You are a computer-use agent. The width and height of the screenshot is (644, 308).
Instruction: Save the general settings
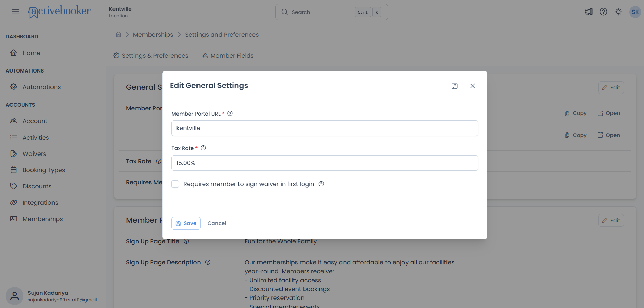coord(186,223)
